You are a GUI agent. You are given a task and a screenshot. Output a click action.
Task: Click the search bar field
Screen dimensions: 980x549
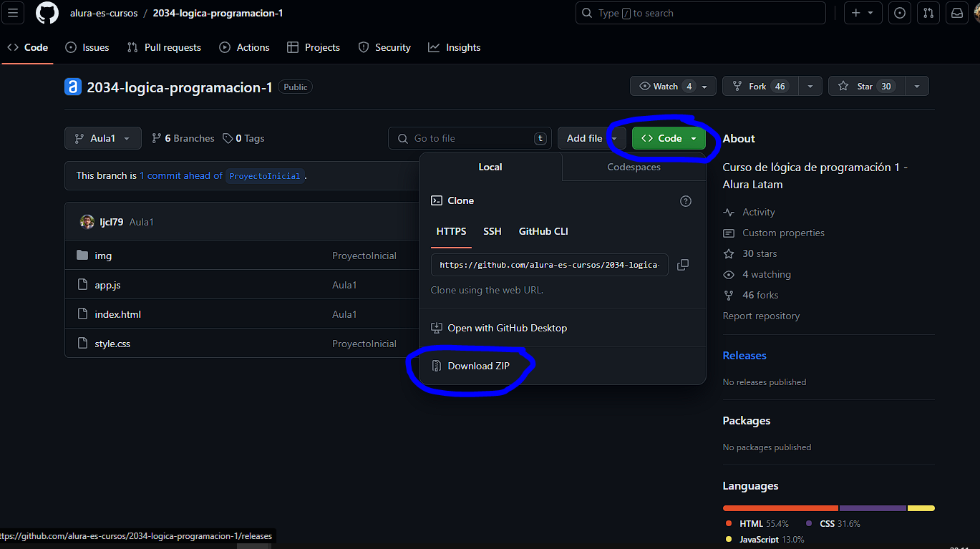click(701, 13)
